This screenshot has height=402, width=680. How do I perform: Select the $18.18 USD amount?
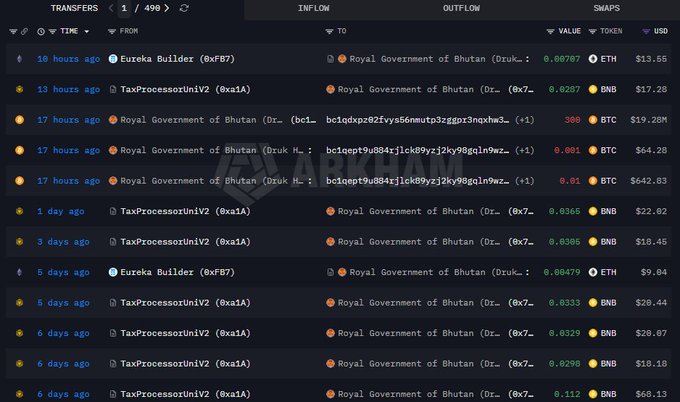tap(651, 364)
